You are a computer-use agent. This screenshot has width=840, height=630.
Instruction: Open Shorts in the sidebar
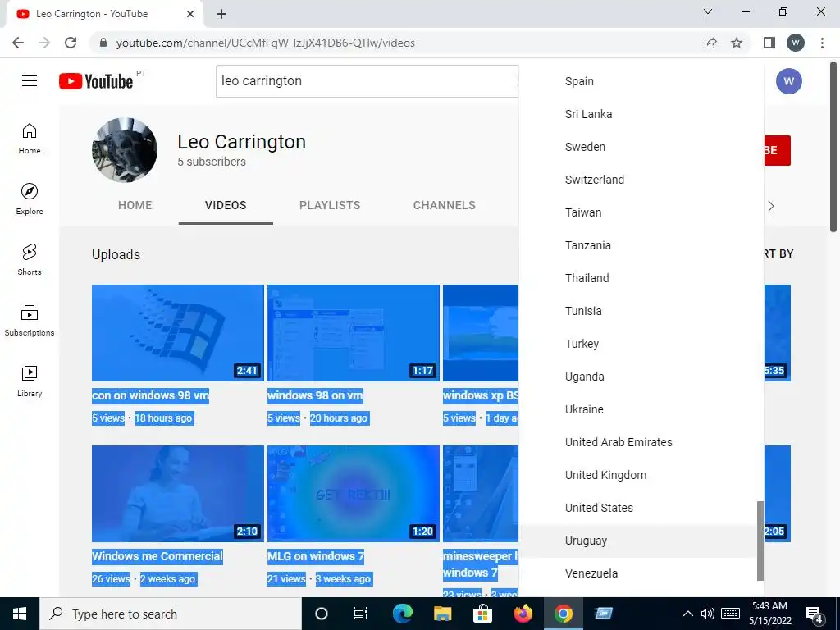30,260
